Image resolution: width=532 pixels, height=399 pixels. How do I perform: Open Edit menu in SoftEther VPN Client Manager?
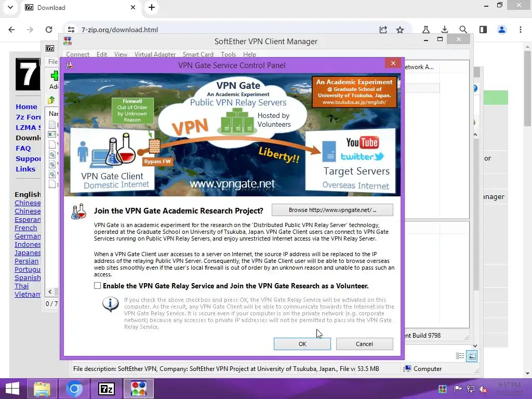tap(101, 54)
